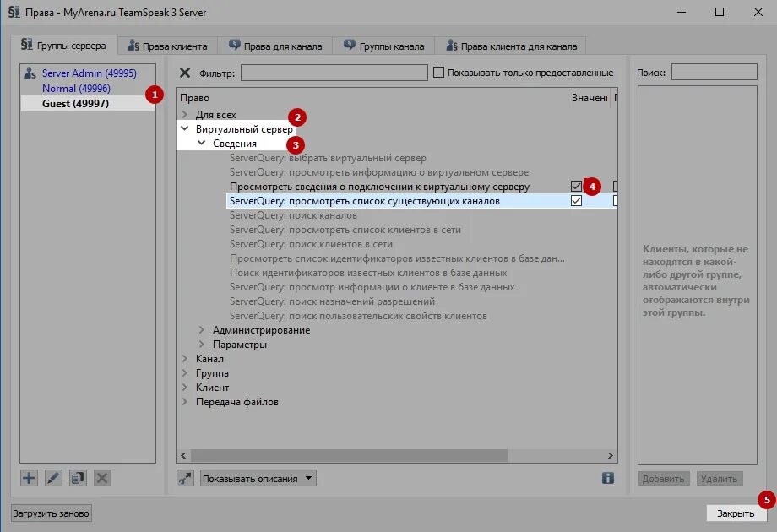Viewport: 777px width, 532px height.
Task: Collapse the 'Сведения' subcategory
Action: pyautogui.click(x=202, y=144)
